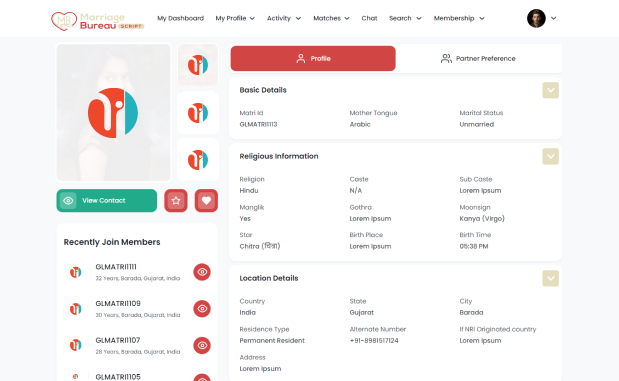Click '28 Years, Baroda, Gujarat, India' text
This screenshot has width=619, height=381.
[x=138, y=352]
